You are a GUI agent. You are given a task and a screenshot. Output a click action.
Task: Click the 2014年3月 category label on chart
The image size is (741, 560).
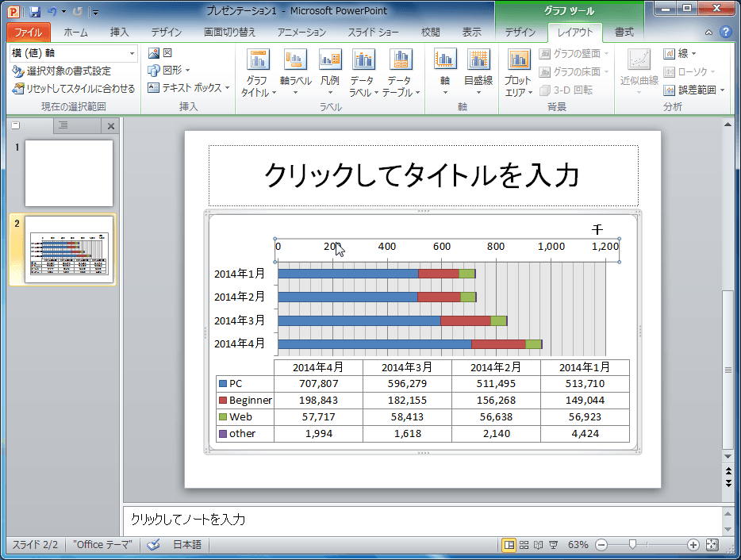click(x=239, y=320)
